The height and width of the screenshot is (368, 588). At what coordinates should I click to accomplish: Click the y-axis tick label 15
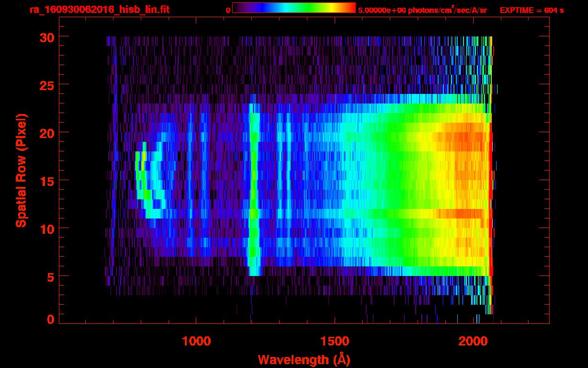tap(46, 181)
